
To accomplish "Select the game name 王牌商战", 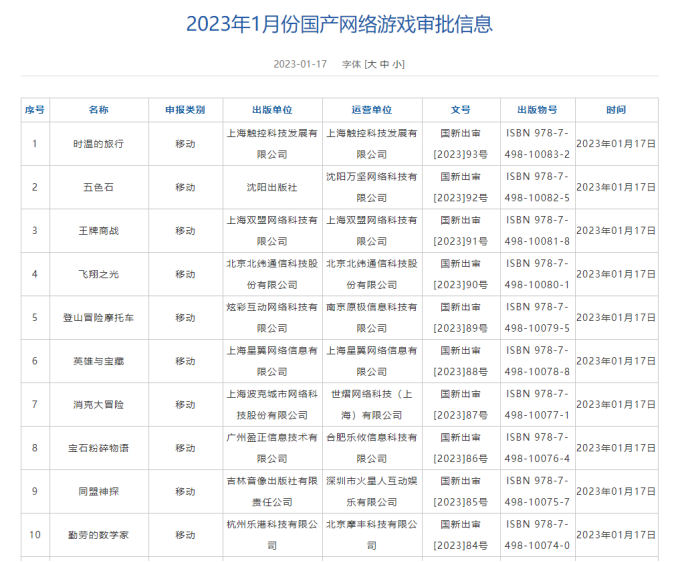I will (x=99, y=231).
